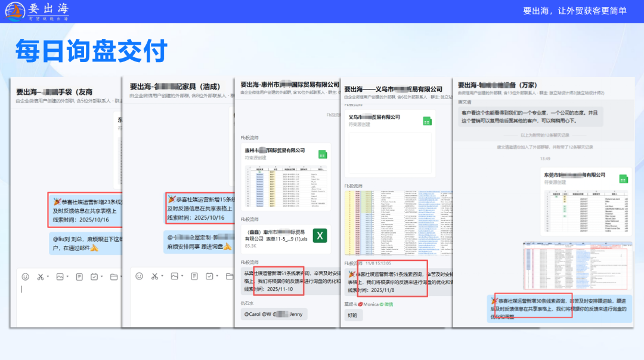This screenshot has height=360, width=644.
Task: Click the Excel X file icon
Action: click(320, 236)
